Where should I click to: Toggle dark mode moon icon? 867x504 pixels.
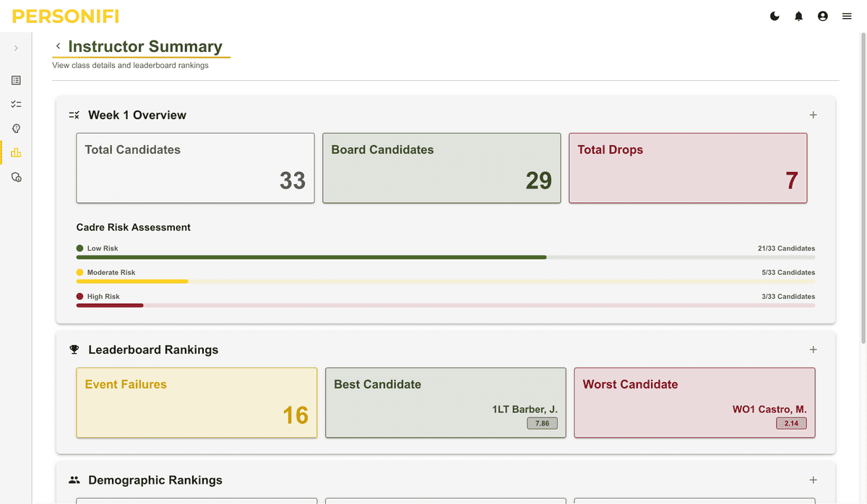click(x=775, y=16)
